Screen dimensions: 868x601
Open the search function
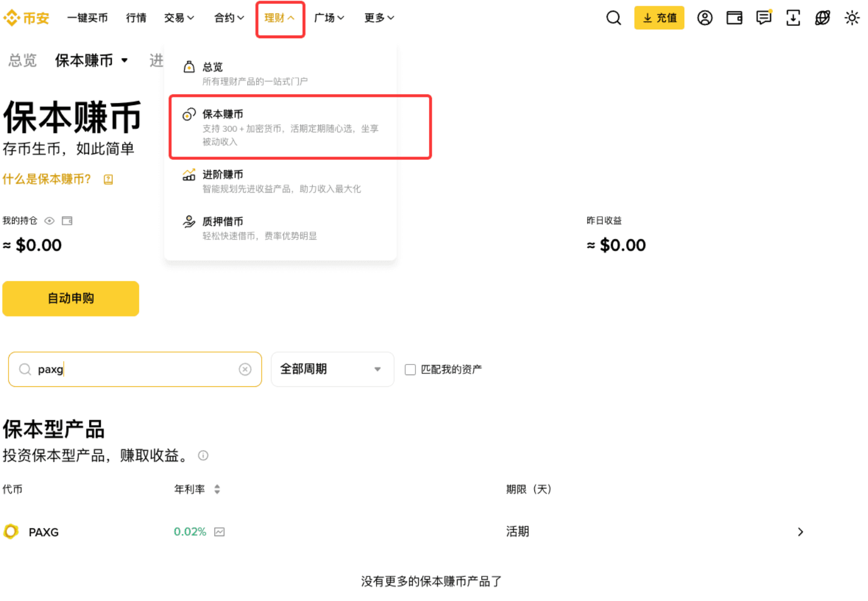pyautogui.click(x=613, y=17)
